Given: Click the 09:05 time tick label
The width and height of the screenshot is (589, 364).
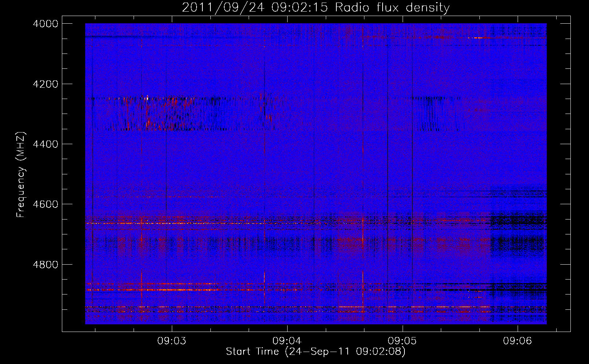Looking at the screenshot, I should (x=402, y=341).
